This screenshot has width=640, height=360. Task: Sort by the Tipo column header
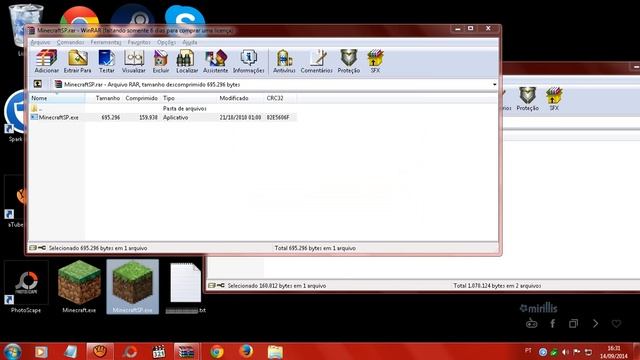tap(189, 98)
